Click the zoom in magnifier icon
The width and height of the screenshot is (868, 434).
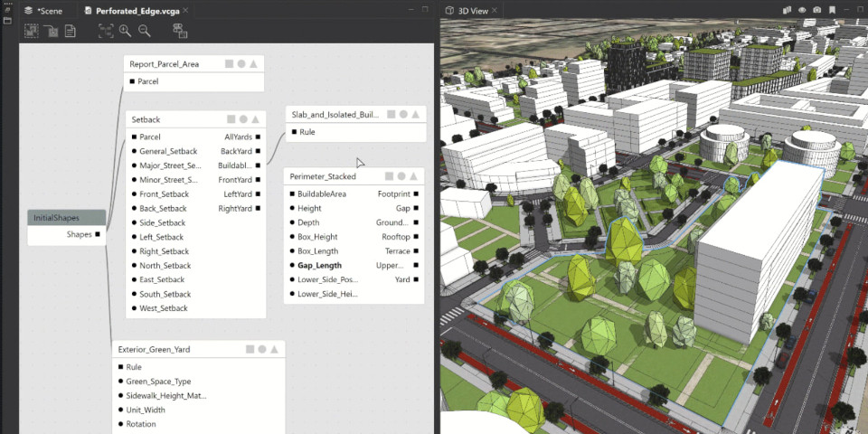(x=125, y=31)
